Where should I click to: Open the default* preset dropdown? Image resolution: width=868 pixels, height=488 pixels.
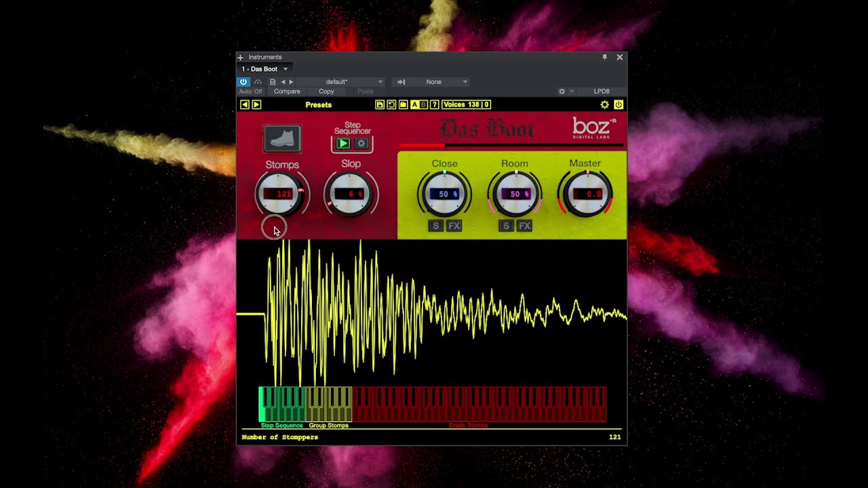341,82
